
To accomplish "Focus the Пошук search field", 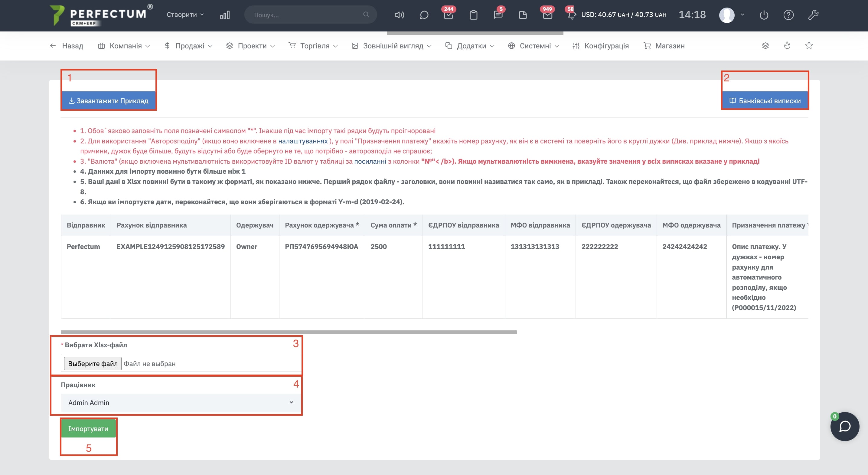I will pos(307,15).
